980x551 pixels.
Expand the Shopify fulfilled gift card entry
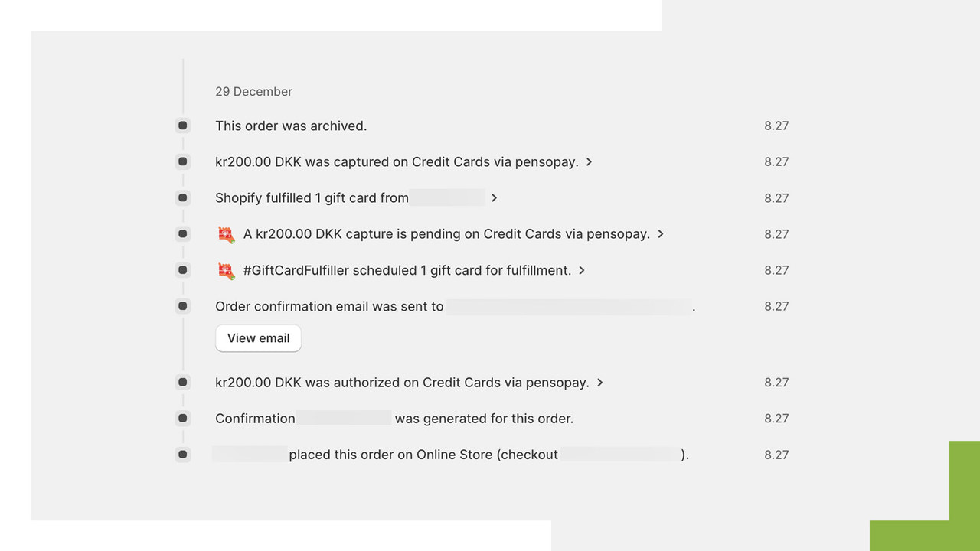(495, 197)
